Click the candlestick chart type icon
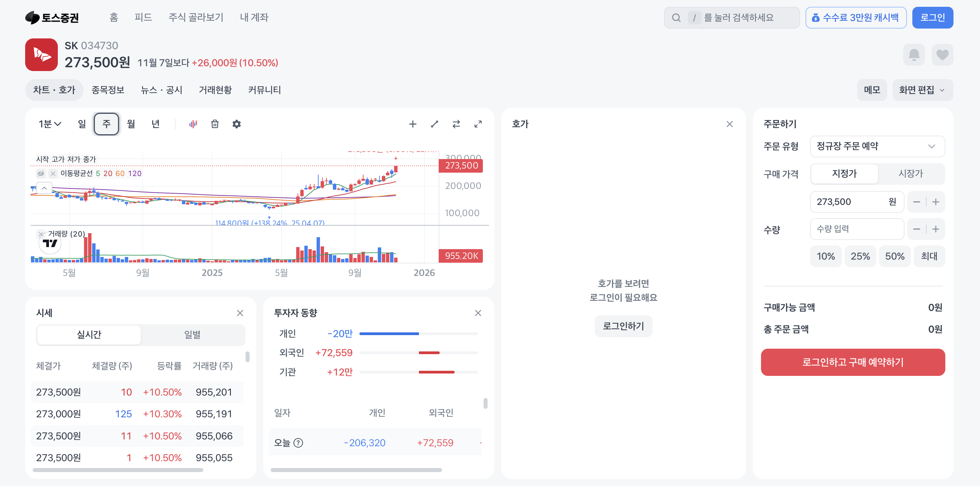The width and height of the screenshot is (980, 486). [x=193, y=124]
